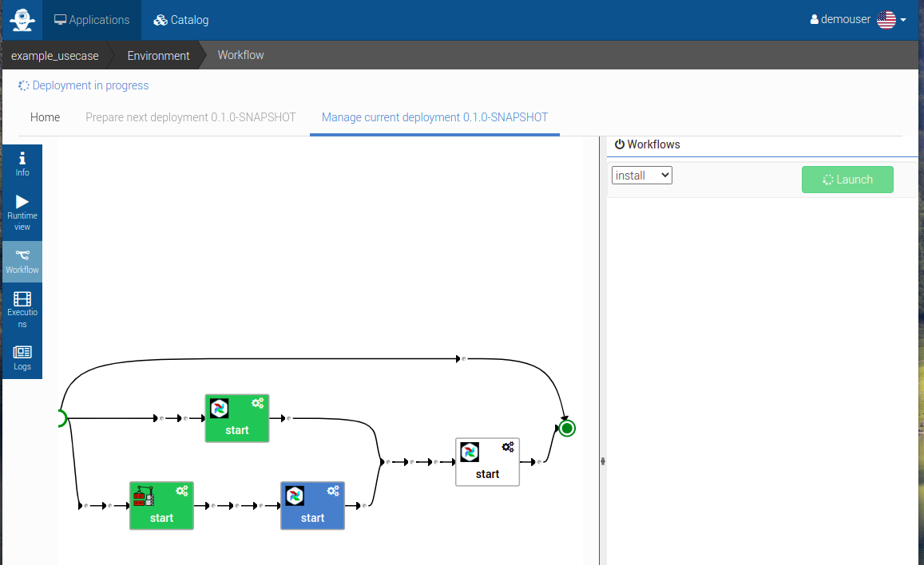Viewport: 924px width, 565px height.
Task: Select the Workflow sidebar item
Action: 22,262
